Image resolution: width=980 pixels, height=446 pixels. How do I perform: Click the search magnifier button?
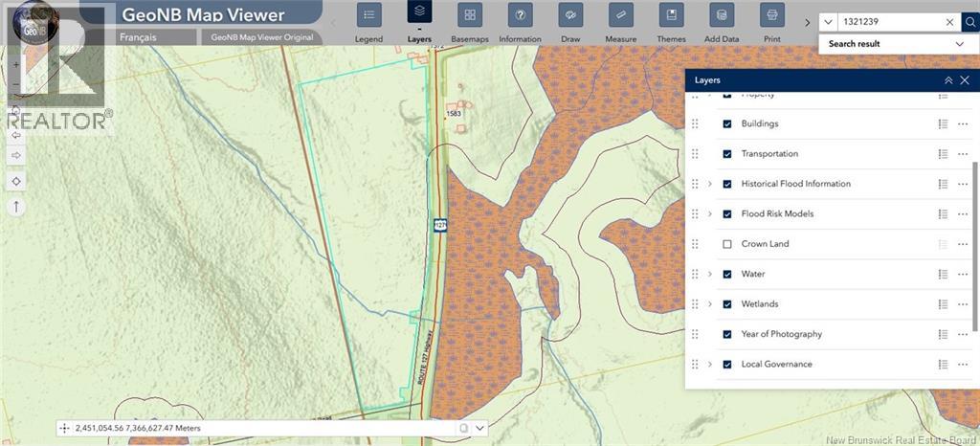tap(969, 22)
